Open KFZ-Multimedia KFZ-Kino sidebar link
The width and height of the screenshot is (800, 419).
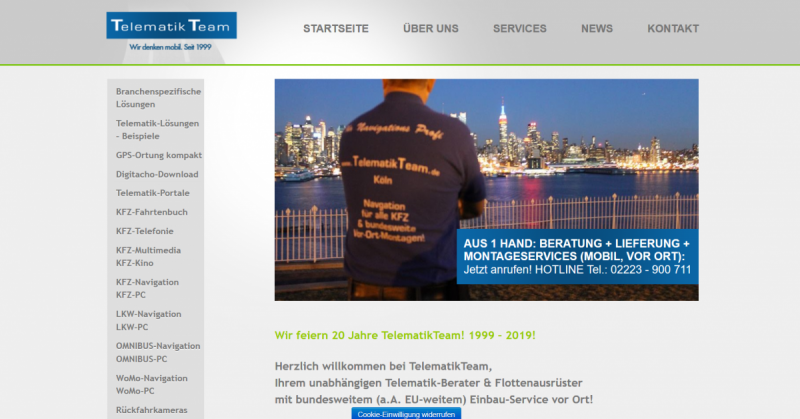(148, 256)
